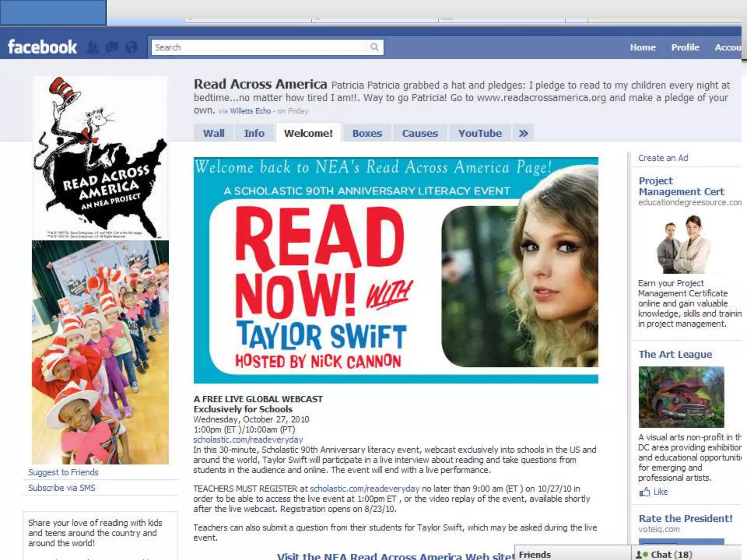747x560 pixels.
Task: Click the search magnifier button
Action: tap(375, 47)
